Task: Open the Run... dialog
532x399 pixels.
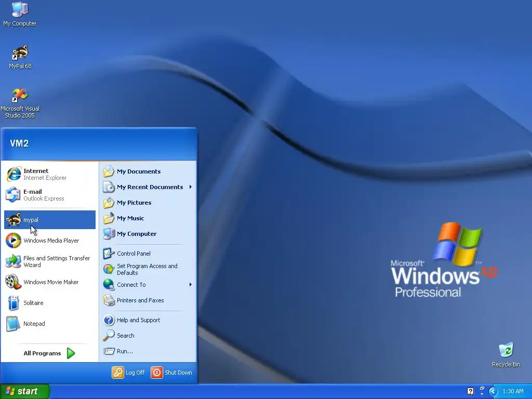Action: pos(148,351)
